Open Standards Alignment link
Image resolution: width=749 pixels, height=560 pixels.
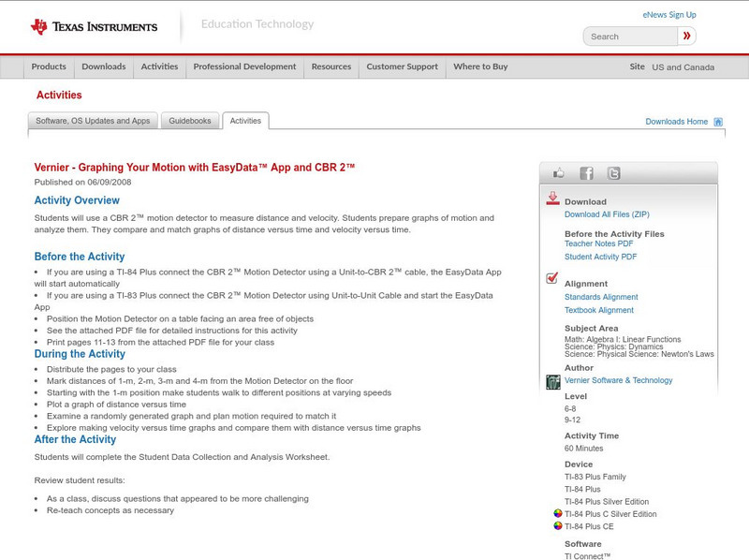(x=601, y=297)
